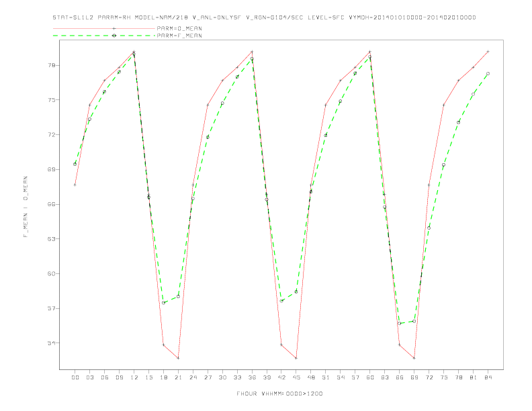Click the x-axis forecast hour label 27
The height and width of the screenshot is (411, 532).
(x=208, y=377)
